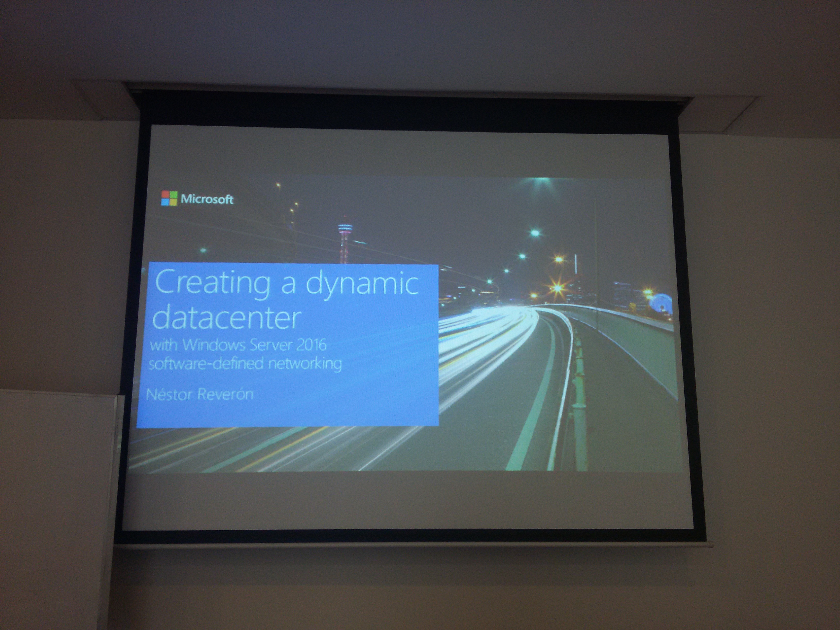Click presenter name Néstor Reverón
The width and height of the screenshot is (840, 630).
tap(199, 395)
